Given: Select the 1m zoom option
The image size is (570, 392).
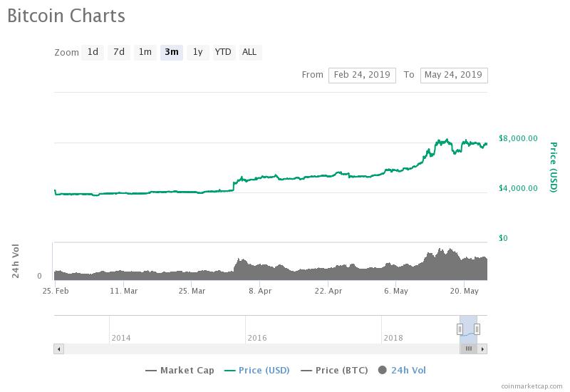Looking at the screenshot, I should [x=145, y=52].
